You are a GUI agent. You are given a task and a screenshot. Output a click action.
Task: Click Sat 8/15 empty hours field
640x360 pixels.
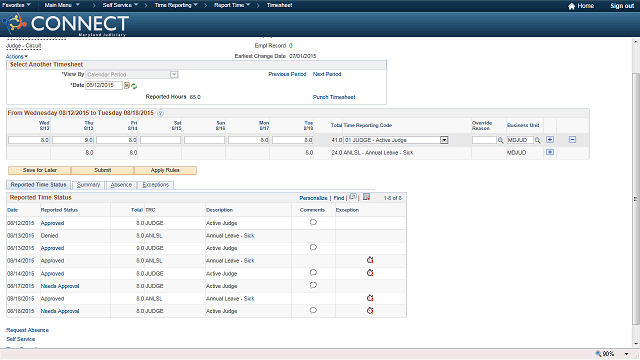click(160, 140)
